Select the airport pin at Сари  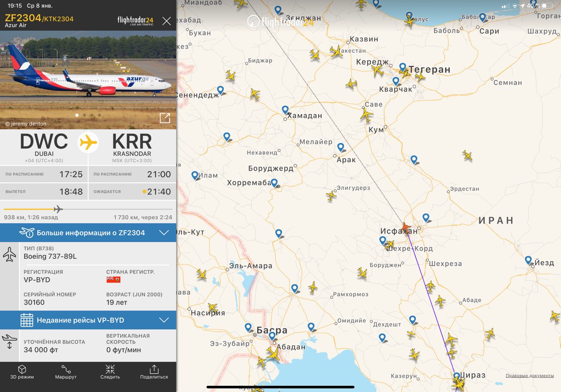click(x=483, y=18)
